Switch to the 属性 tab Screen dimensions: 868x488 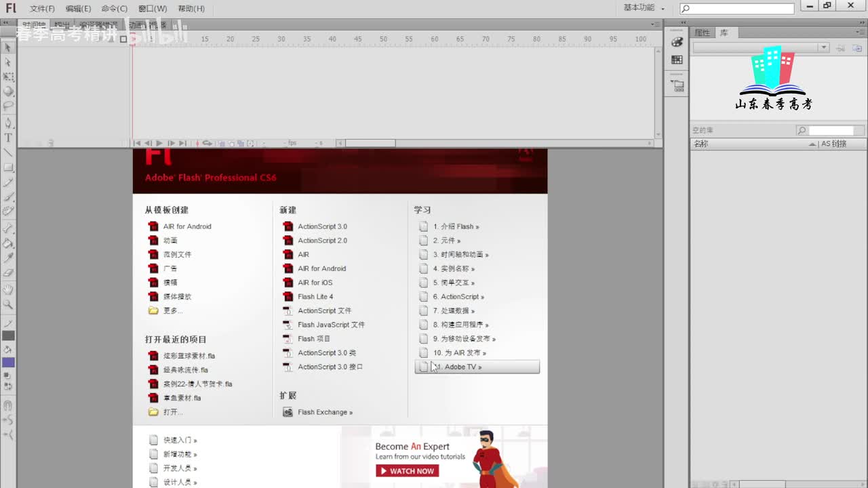point(702,33)
